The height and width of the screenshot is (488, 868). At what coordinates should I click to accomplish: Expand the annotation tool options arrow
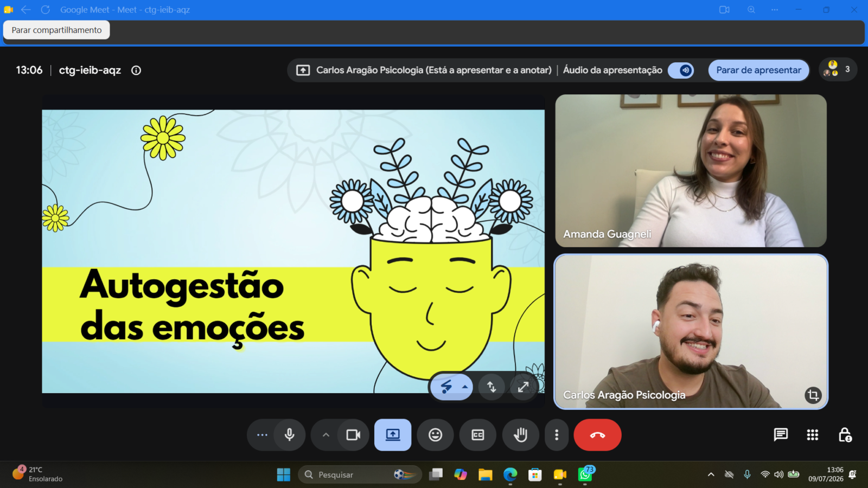pyautogui.click(x=465, y=387)
